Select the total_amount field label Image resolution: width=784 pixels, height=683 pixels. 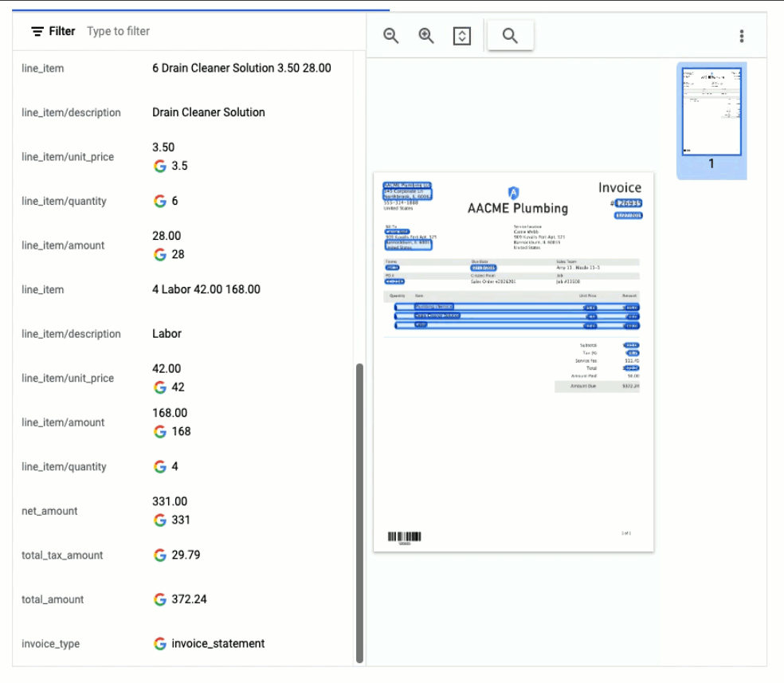(x=53, y=599)
